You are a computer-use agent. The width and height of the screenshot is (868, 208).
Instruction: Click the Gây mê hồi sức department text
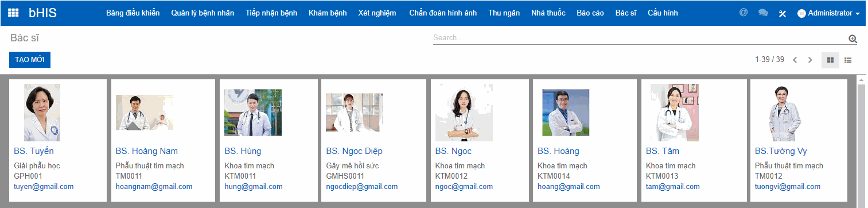[352, 165]
